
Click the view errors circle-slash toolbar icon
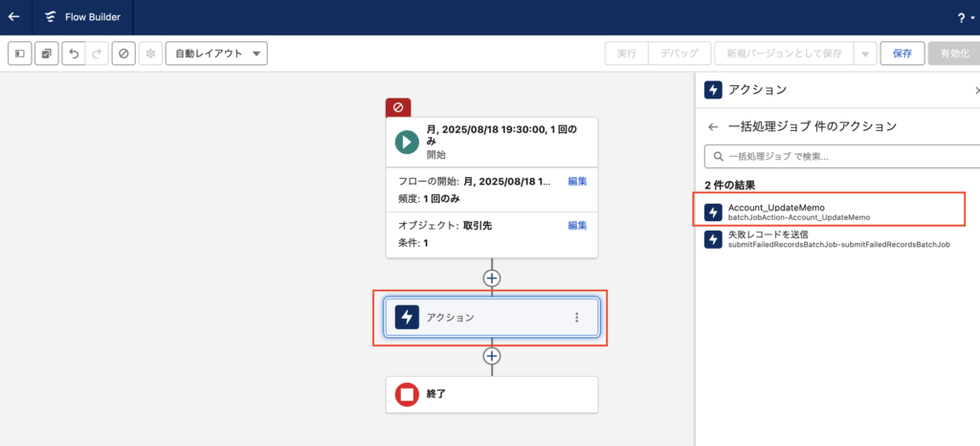pos(123,54)
